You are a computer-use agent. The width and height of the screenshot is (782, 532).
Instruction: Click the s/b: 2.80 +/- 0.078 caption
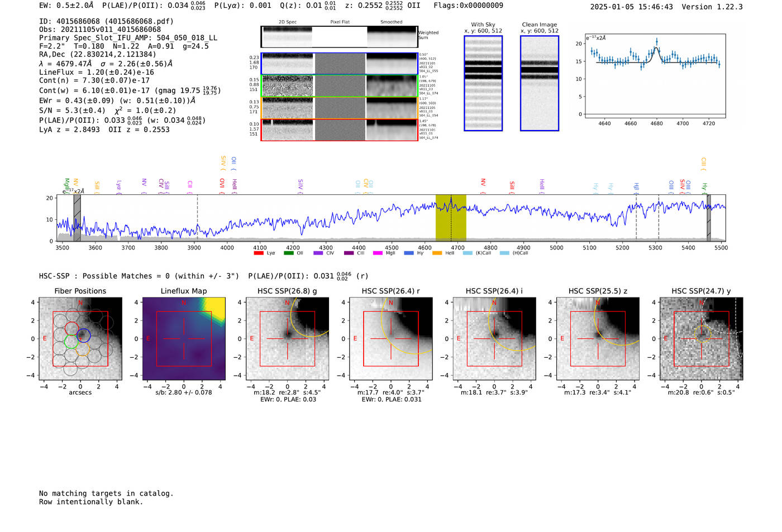click(184, 392)
